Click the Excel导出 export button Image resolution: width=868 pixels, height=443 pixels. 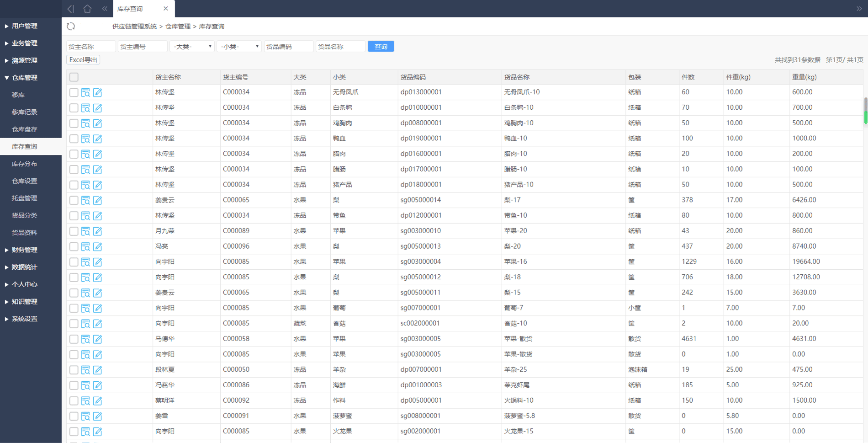tap(83, 60)
